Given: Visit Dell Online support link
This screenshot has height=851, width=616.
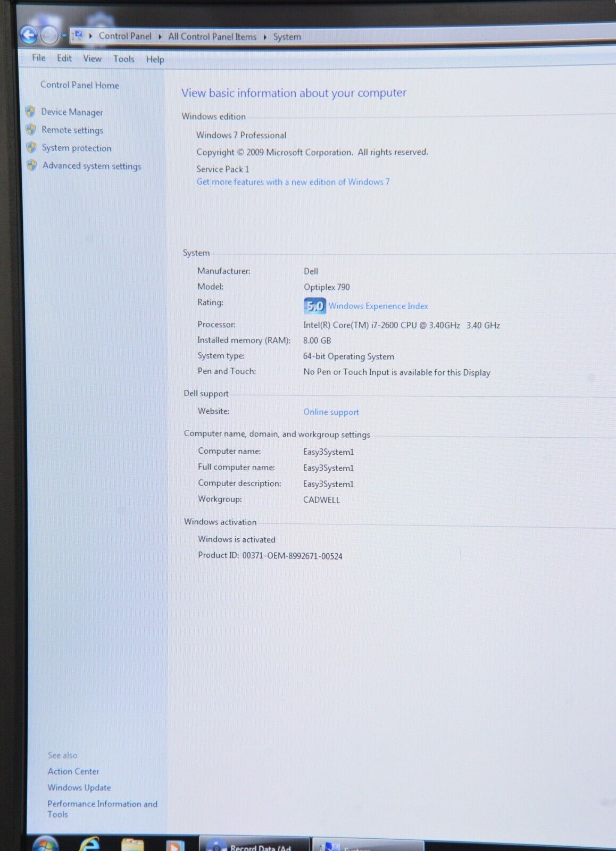Looking at the screenshot, I should tap(331, 412).
